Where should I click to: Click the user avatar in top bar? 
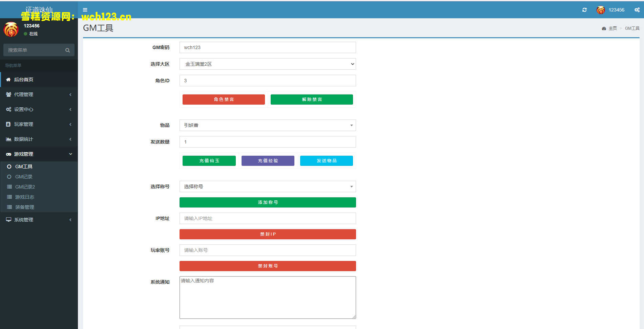click(x=601, y=10)
